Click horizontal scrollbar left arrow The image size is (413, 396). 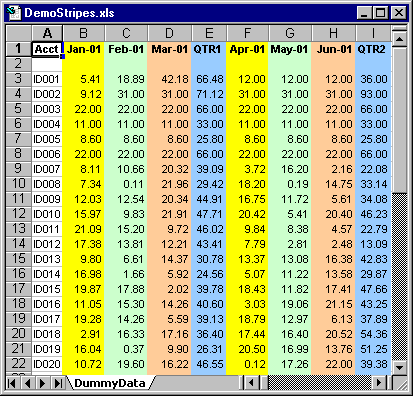click(x=252, y=383)
